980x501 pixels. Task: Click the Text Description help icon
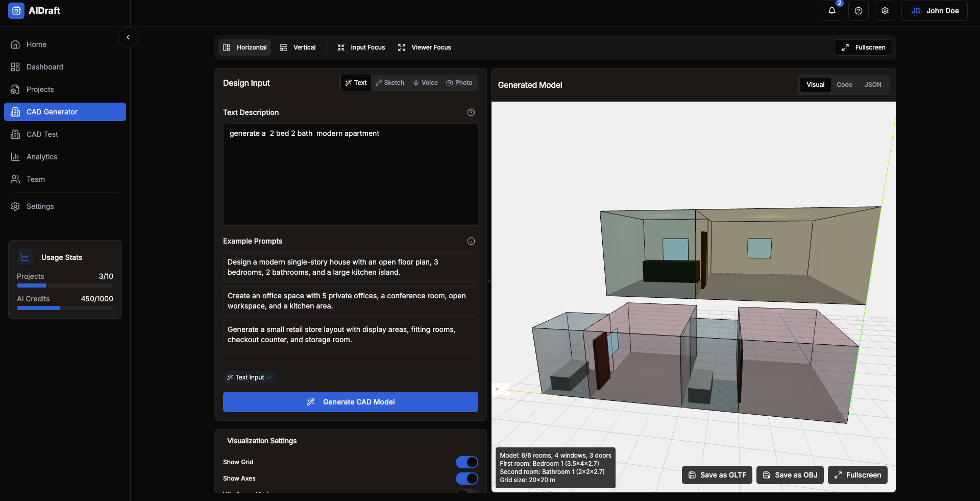coord(471,112)
